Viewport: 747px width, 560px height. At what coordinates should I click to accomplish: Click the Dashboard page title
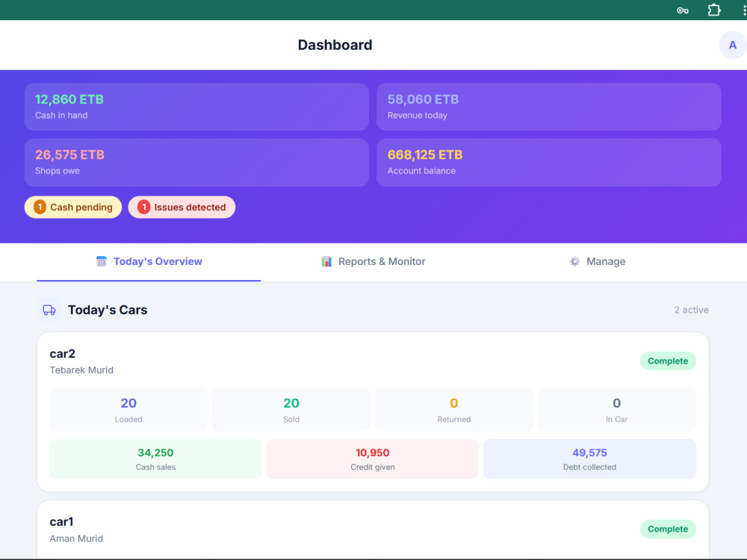click(335, 45)
